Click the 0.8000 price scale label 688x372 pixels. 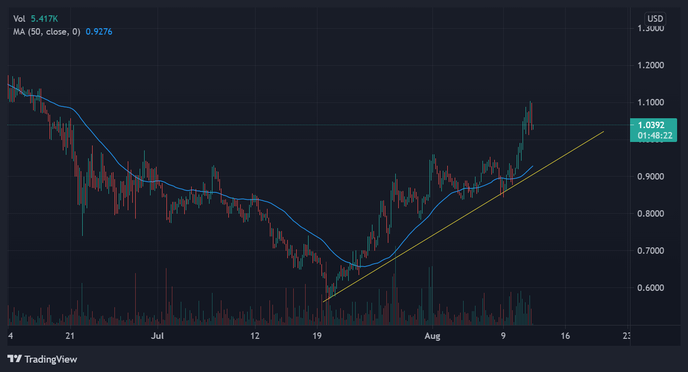point(651,214)
